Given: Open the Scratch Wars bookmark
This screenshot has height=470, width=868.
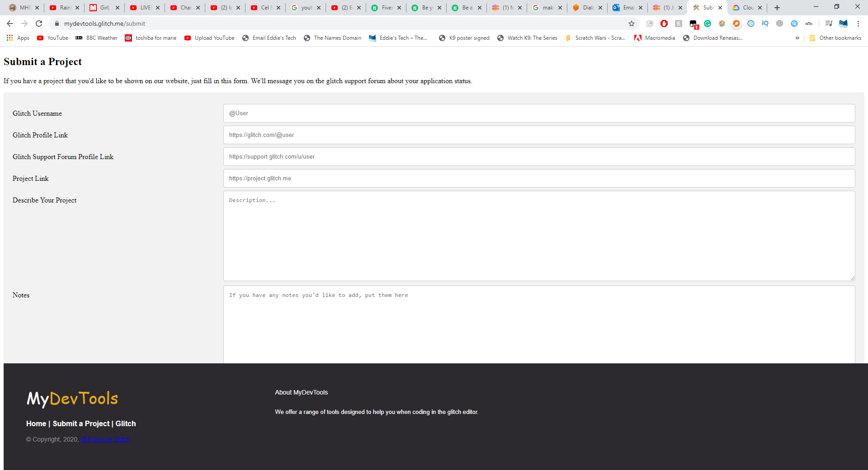Looking at the screenshot, I should click(595, 38).
